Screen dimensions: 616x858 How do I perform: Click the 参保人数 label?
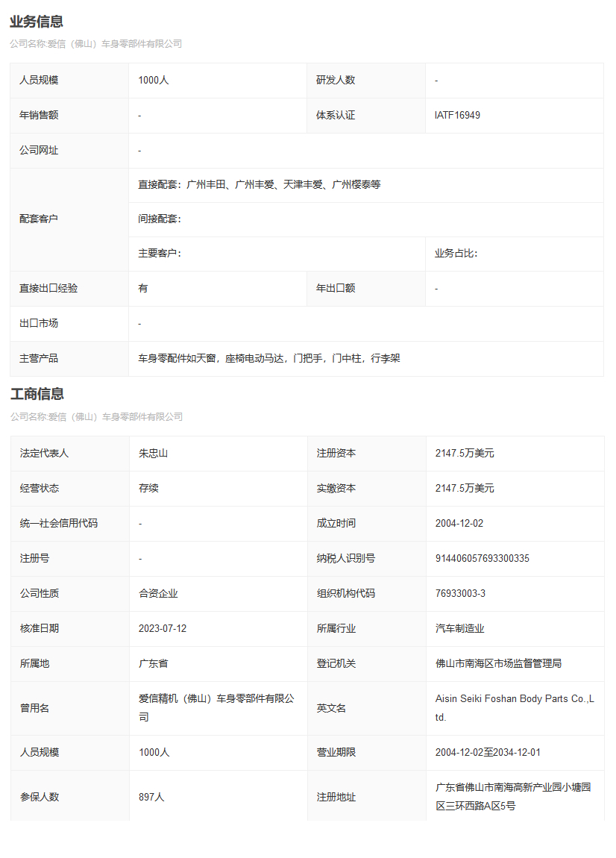coord(39,797)
